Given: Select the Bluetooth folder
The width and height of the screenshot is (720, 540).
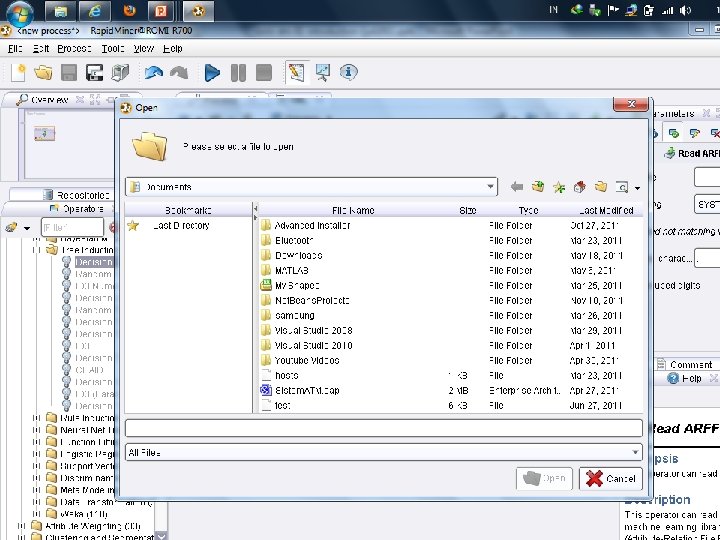Looking at the screenshot, I should click(294, 241).
